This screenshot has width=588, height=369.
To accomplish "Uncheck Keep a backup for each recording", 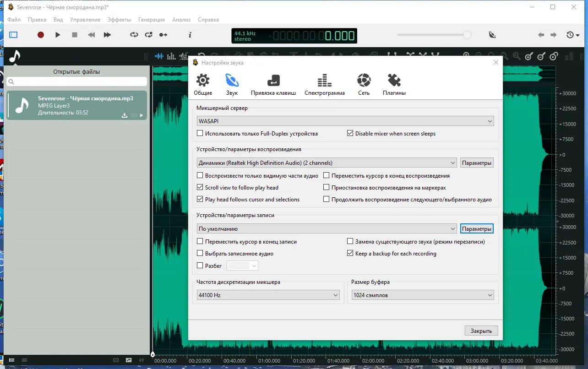I will [350, 254].
